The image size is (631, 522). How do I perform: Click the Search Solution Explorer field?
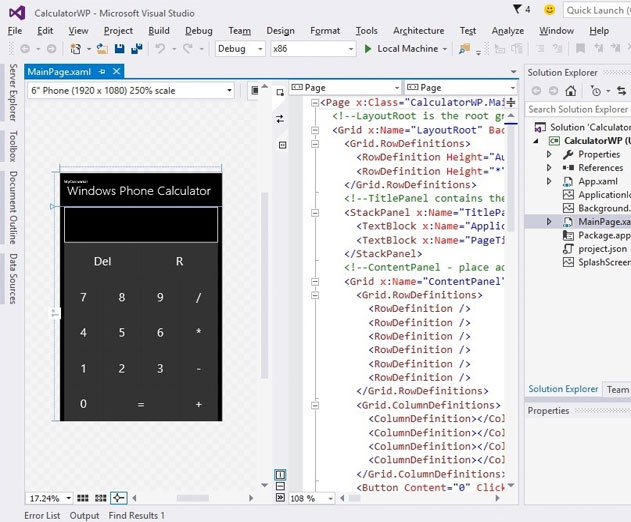coord(578,109)
